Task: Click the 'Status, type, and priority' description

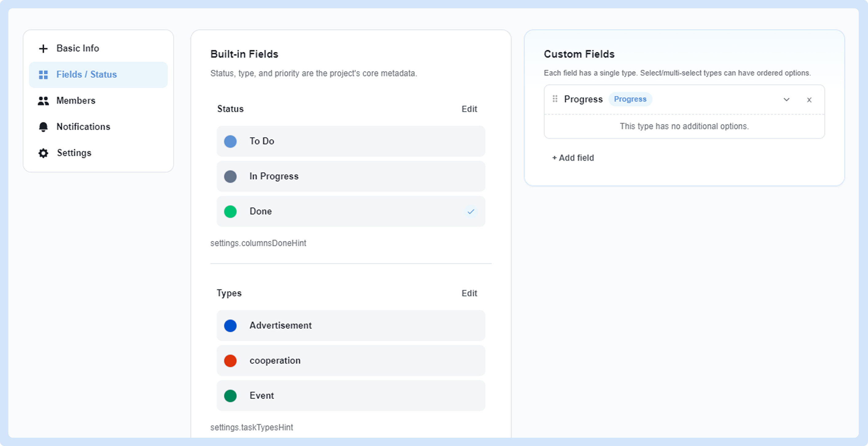Action: (314, 73)
